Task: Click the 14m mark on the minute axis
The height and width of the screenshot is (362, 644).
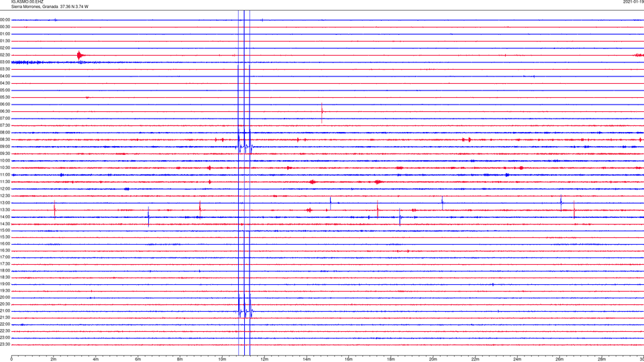Action: [x=307, y=359]
